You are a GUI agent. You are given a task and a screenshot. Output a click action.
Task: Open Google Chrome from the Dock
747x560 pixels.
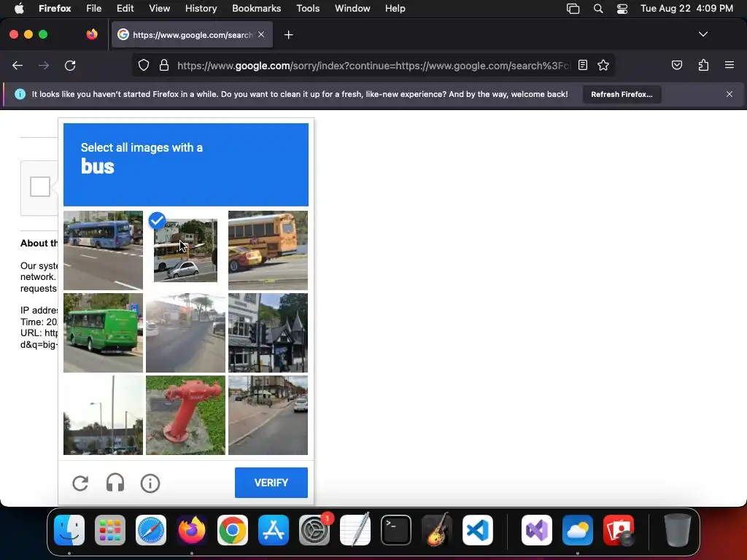point(233,529)
